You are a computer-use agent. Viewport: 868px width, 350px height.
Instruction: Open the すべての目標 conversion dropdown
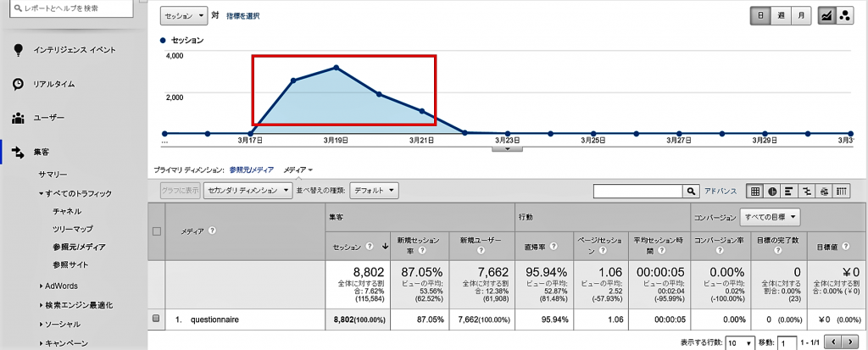click(x=771, y=219)
